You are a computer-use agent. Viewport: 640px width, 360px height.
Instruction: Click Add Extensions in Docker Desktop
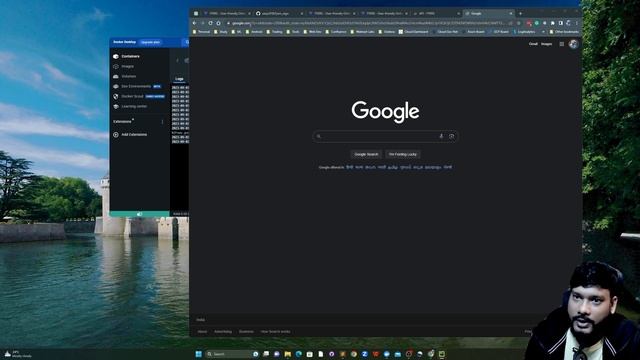pyautogui.click(x=131, y=135)
